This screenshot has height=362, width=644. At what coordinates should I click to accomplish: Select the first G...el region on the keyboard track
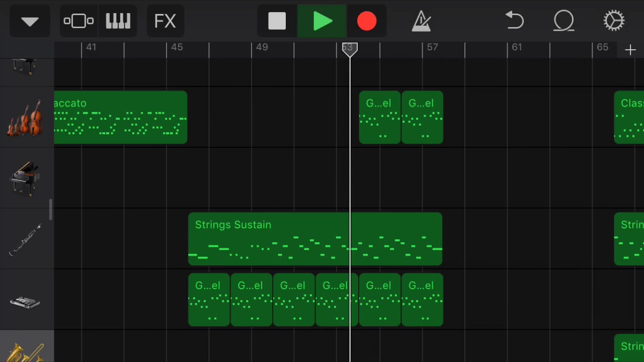209,300
